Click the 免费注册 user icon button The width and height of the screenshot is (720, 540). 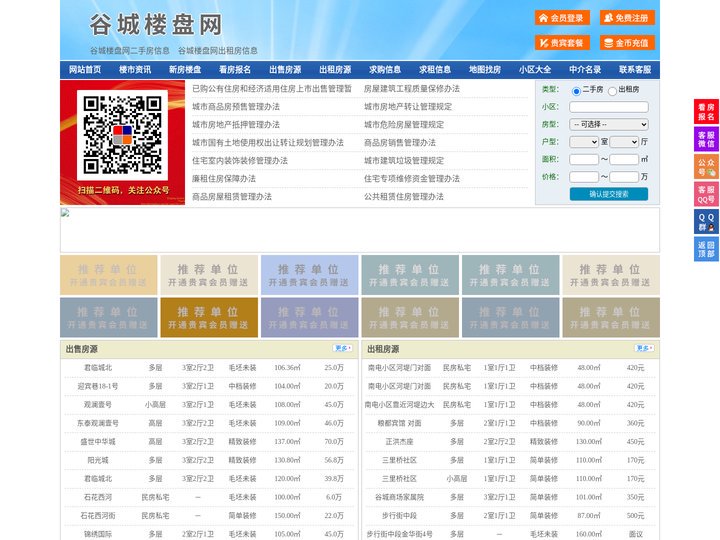[627, 18]
